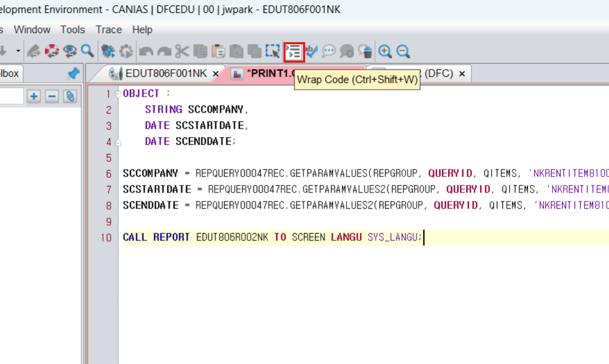
Task: Click line number 5 in the gutter
Action: (x=109, y=158)
